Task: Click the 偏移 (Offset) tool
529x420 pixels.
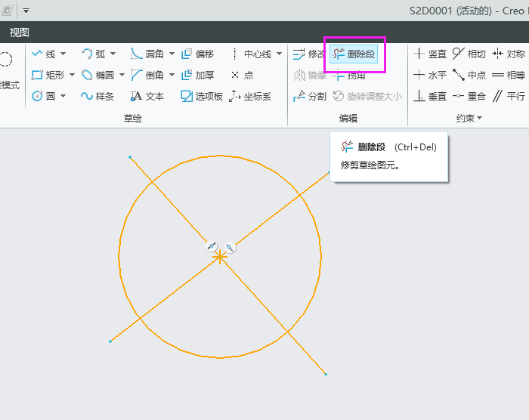Action: coord(198,54)
